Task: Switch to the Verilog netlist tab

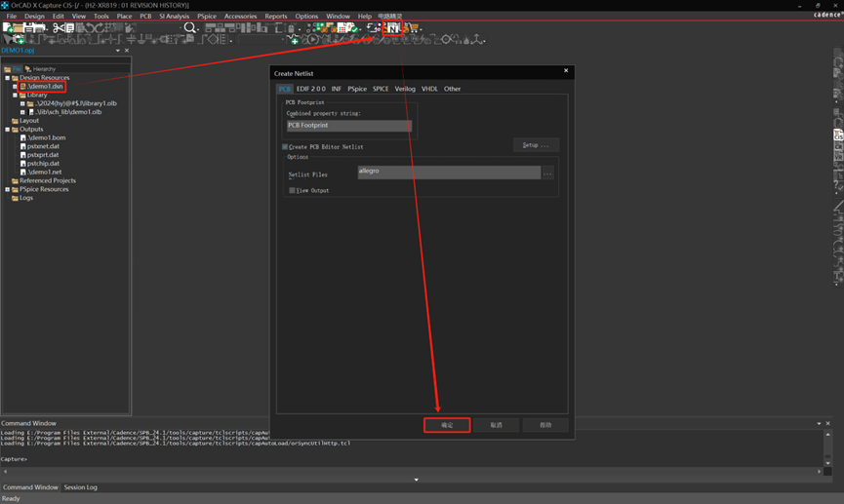Action: click(x=405, y=89)
